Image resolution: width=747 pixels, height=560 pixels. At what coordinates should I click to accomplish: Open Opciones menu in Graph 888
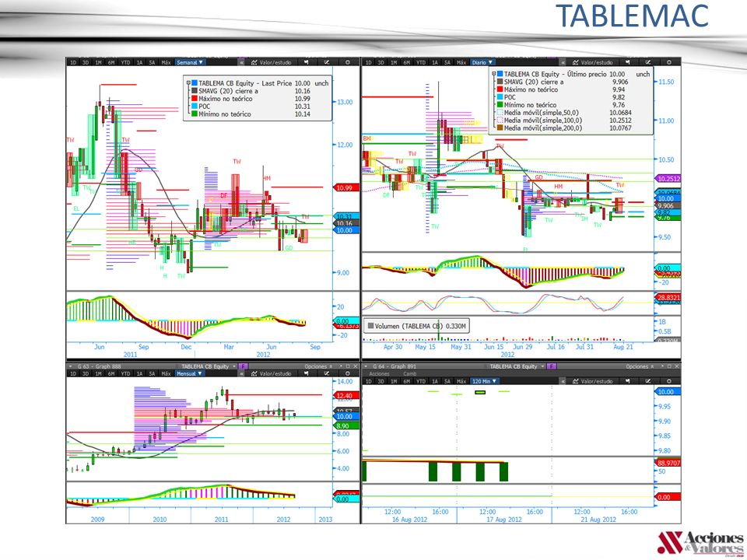pyautogui.click(x=318, y=366)
